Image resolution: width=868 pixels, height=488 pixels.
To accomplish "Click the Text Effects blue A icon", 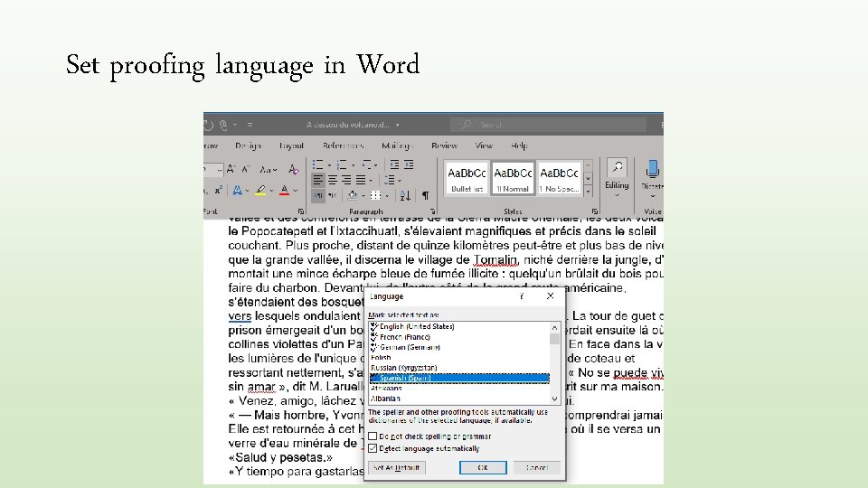I will [x=237, y=191].
